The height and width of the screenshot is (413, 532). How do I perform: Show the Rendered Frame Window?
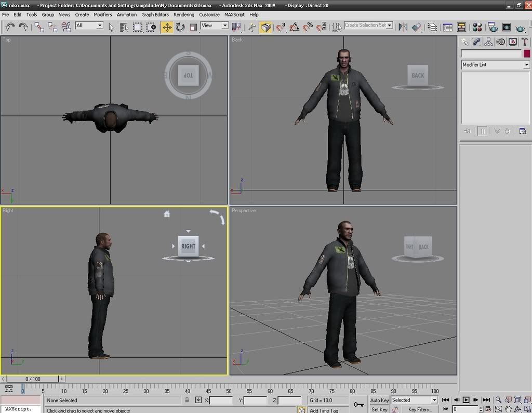[506, 27]
